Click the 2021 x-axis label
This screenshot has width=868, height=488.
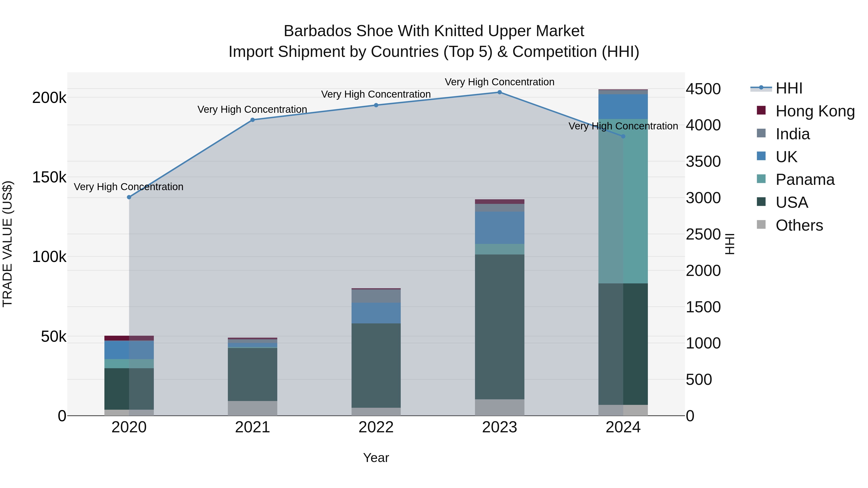tap(252, 427)
